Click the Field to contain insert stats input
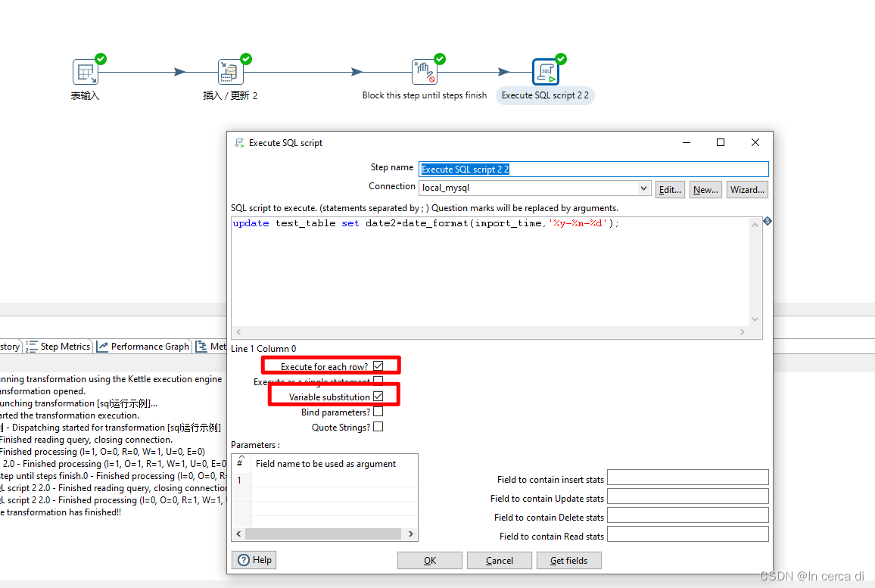Viewport: 875px width, 588px height. [x=687, y=477]
